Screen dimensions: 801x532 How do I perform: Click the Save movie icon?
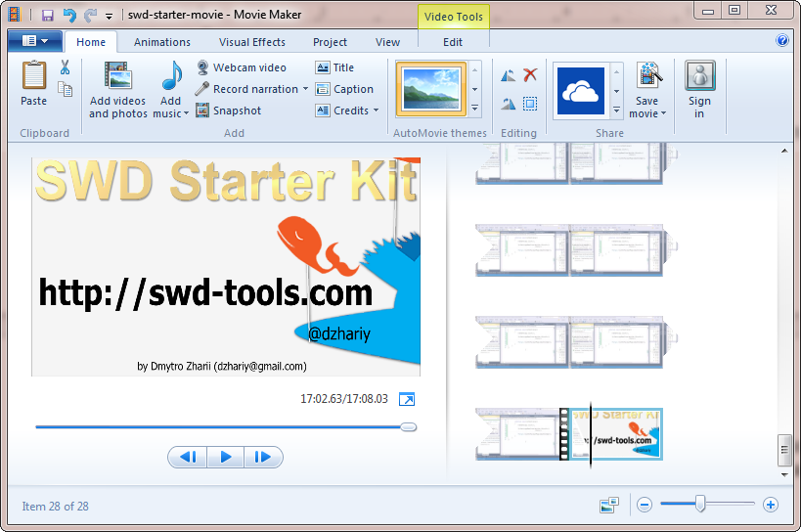pyautogui.click(x=647, y=76)
